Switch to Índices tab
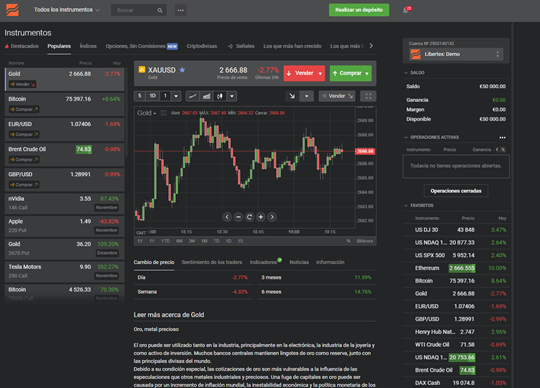Viewport: 540px width, 388px height. coord(88,46)
